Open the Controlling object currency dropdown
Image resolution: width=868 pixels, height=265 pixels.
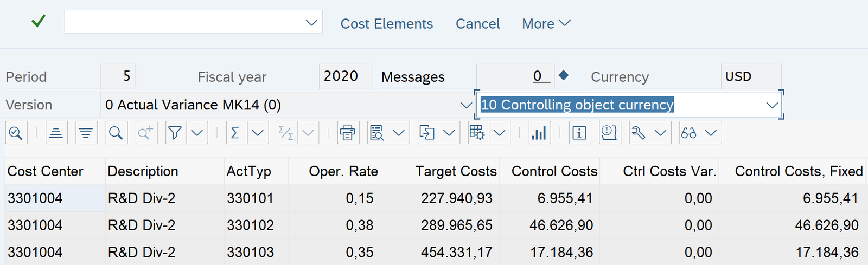pos(771,105)
